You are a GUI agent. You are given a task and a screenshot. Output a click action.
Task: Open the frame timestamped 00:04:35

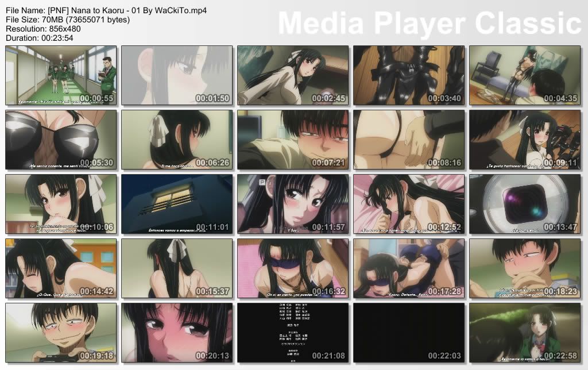click(x=525, y=75)
